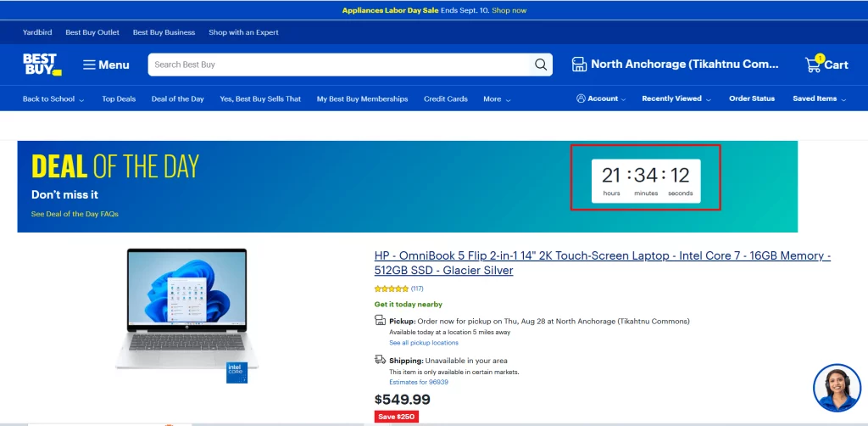Screen dimensions: 868x426
Task: Expand Recently Viewed dropdown
Action: 677,98
